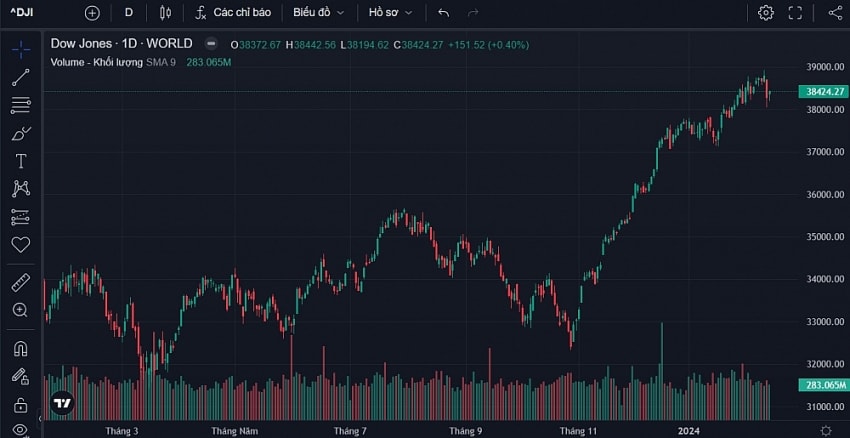Select the ruler measure tool
The width and height of the screenshot is (850, 438).
tap(21, 282)
